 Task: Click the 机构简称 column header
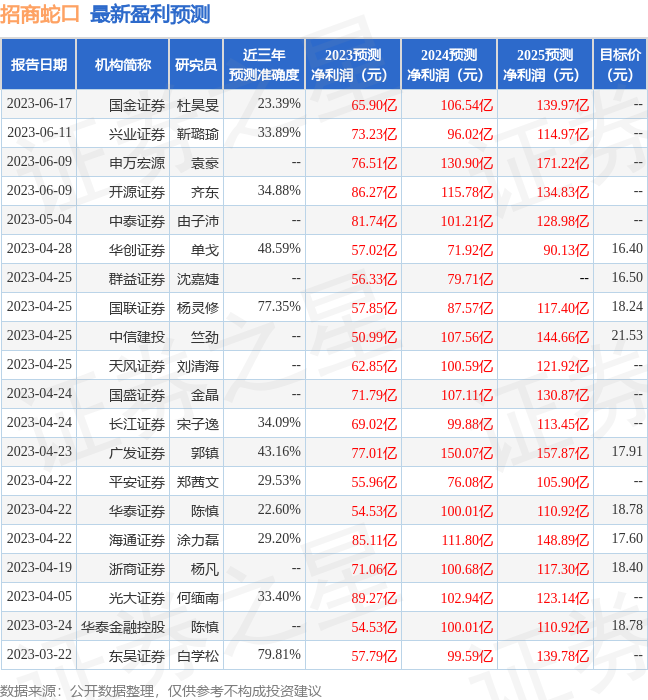tap(123, 65)
